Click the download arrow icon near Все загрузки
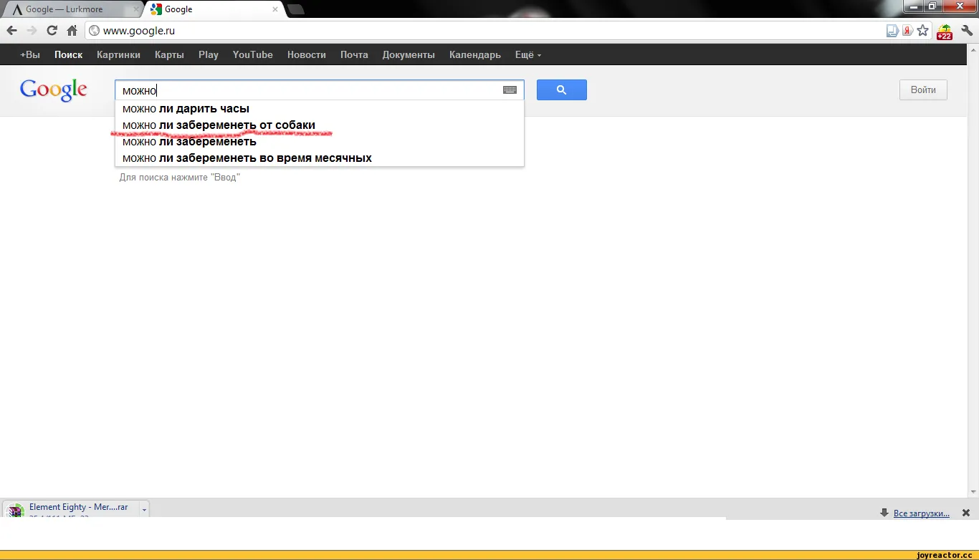 pyautogui.click(x=884, y=513)
